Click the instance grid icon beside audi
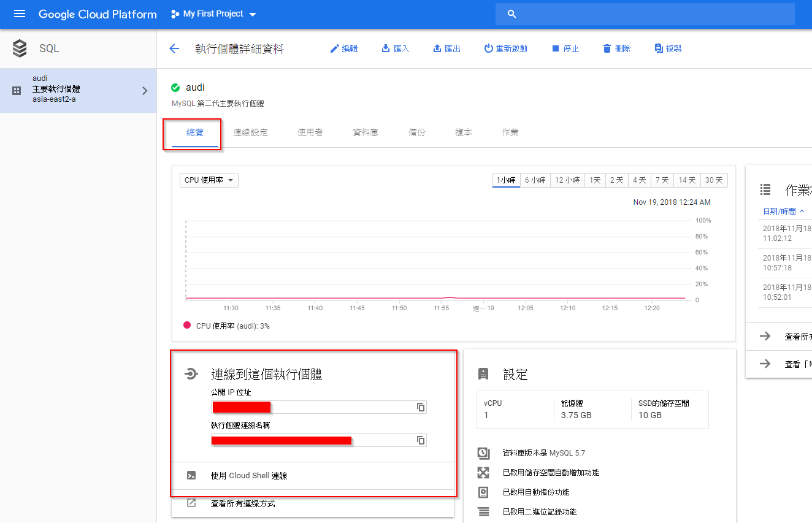Image resolution: width=812 pixels, height=523 pixels. (x=17, y=91)
